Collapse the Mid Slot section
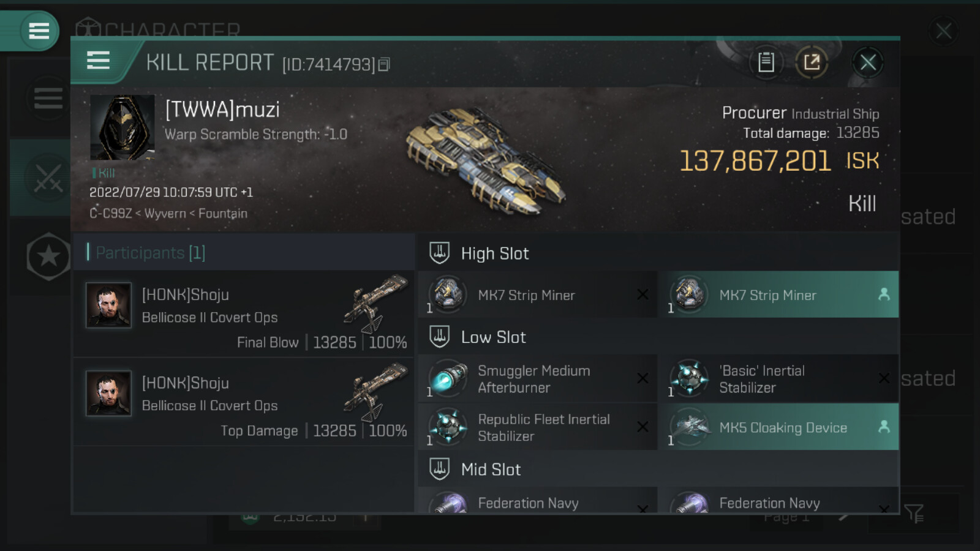 [x=491, y=470]
